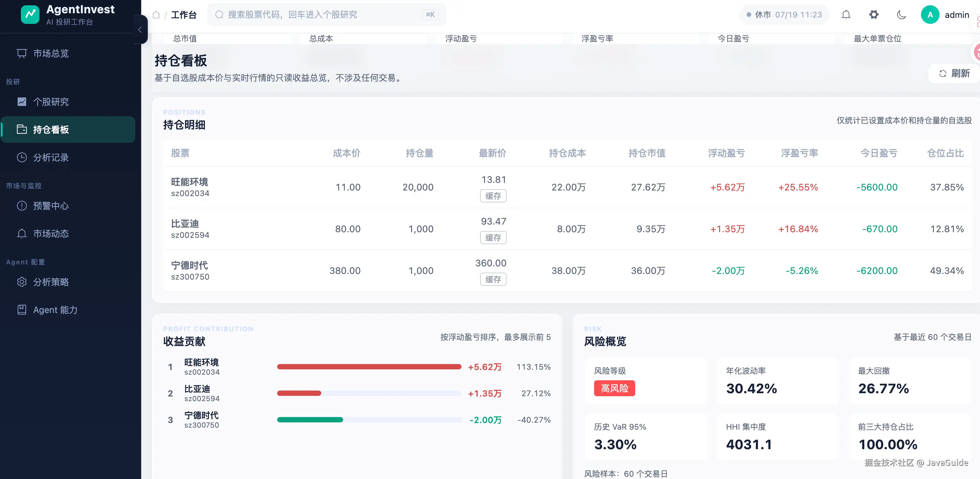Click the 高风险 risk level tag

pyautogui.click(x=614, y=389)
